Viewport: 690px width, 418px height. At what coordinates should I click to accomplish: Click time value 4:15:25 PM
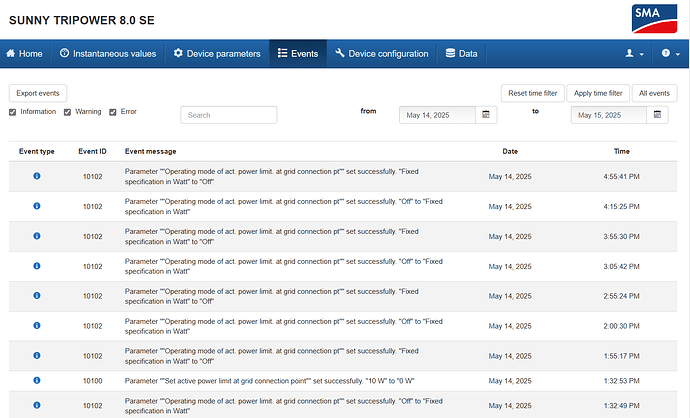(x=621, y=206)
